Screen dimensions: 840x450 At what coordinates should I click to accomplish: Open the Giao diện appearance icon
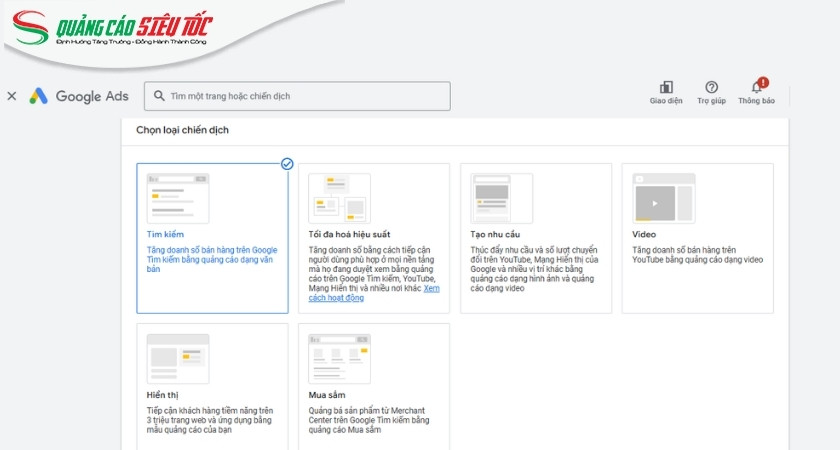point(666,88)
